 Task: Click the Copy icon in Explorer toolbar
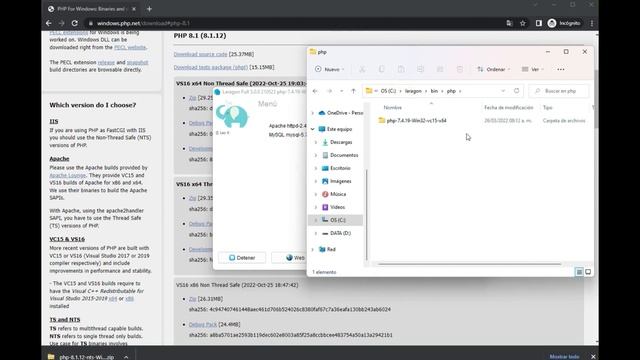click(381, 69)
